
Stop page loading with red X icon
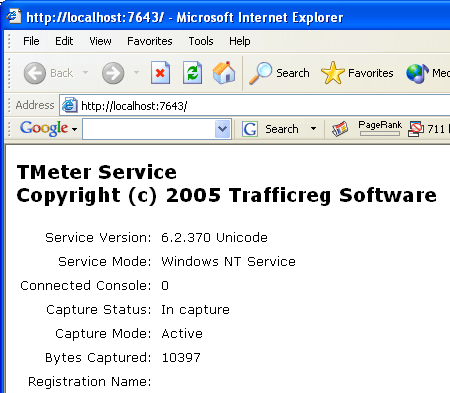click(160, 73)
